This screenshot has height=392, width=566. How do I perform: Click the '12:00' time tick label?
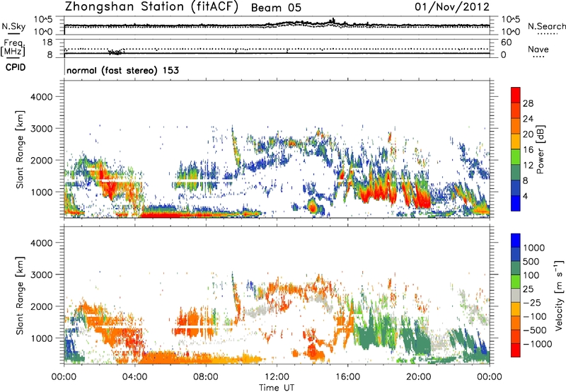[x=277, y=377]
